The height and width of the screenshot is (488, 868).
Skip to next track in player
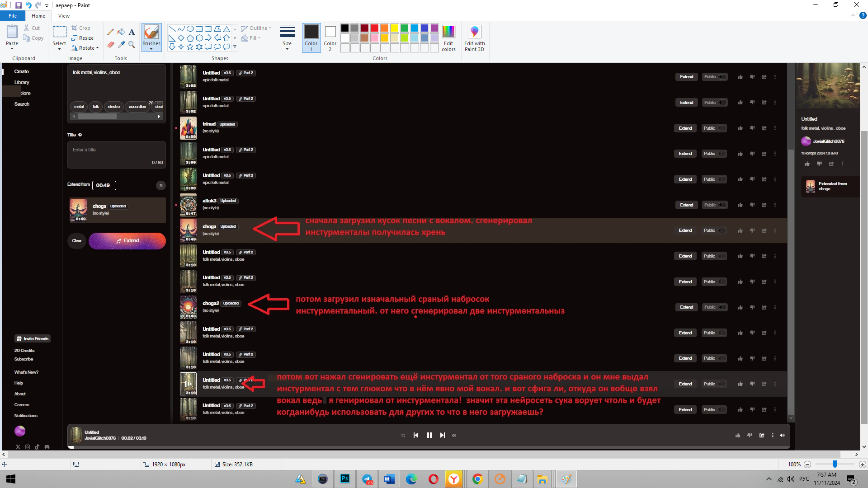click(443, 435)
